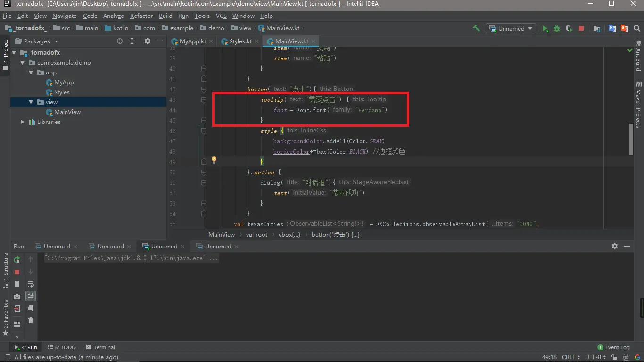Rerun the application in Run panel
Viewport: 644px width, 362px height.
[x=17, y=259]
